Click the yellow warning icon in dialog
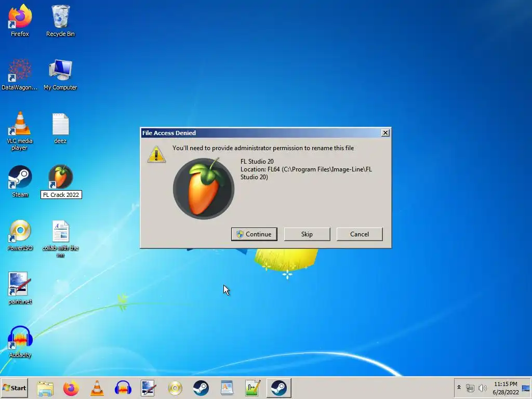The height and width of the screenshot is (399, 532). point(156,154)
